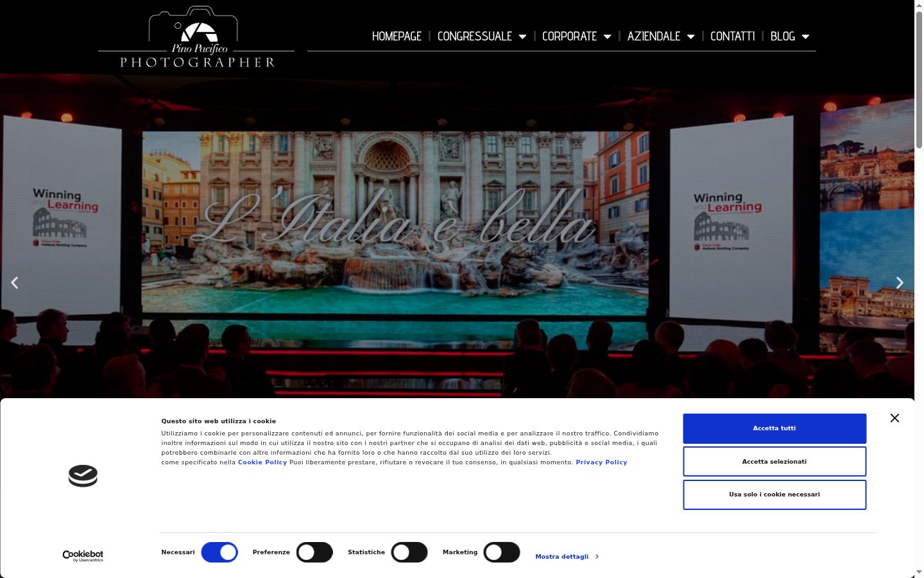Screen dimensions: 924x578
Task: Enable the Statistiche cookie switch
Action: tap(409, 552)
